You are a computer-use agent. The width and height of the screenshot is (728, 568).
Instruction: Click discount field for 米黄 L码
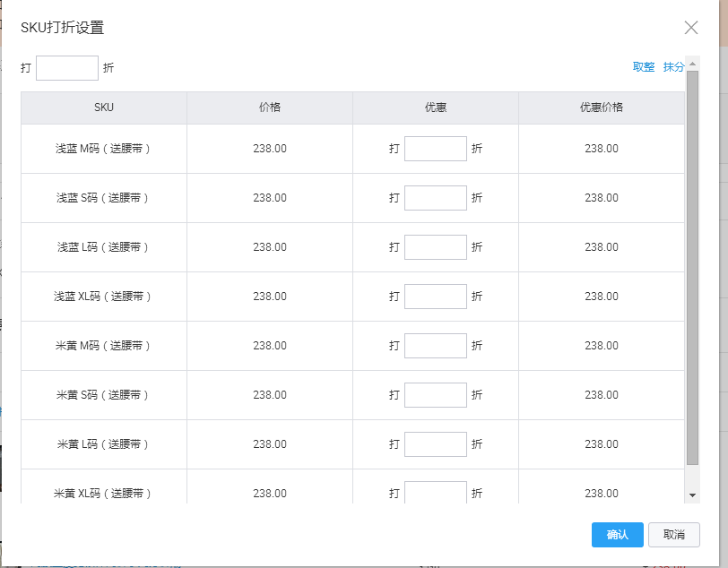coord(435,444)
